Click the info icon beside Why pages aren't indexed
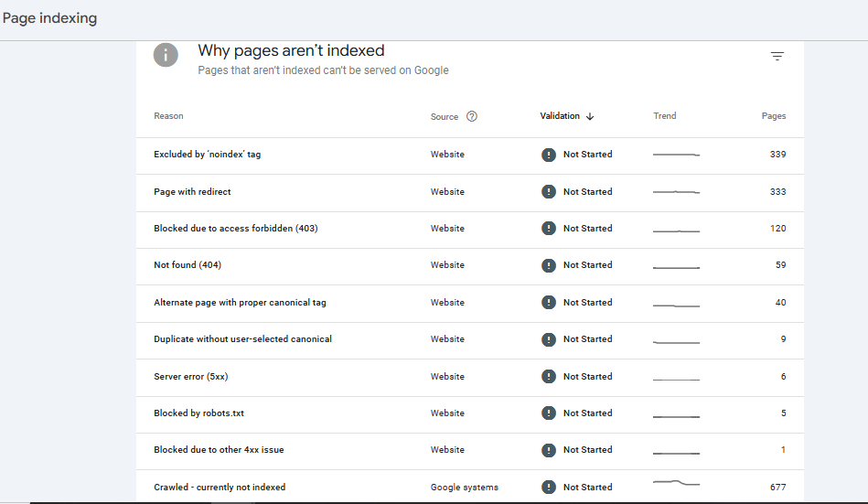 [x=166, y=56]
